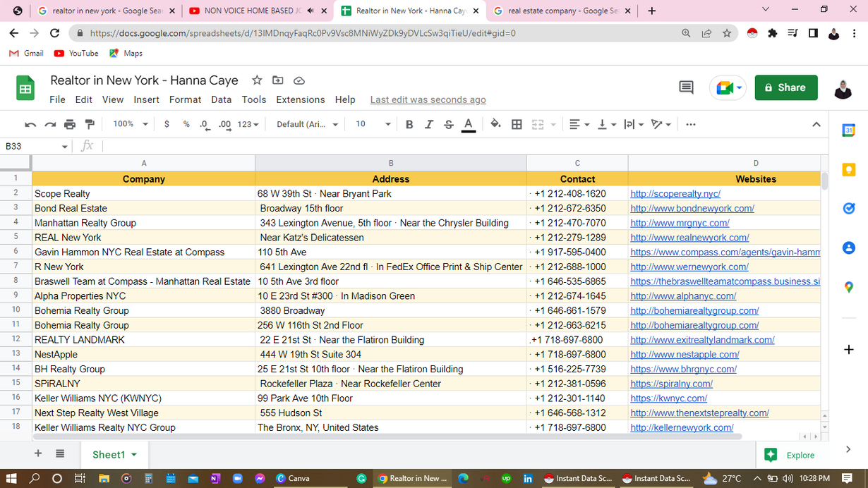The image size is (868, 488).
Task: Click the green Share button
Action: tap(785, 87)
